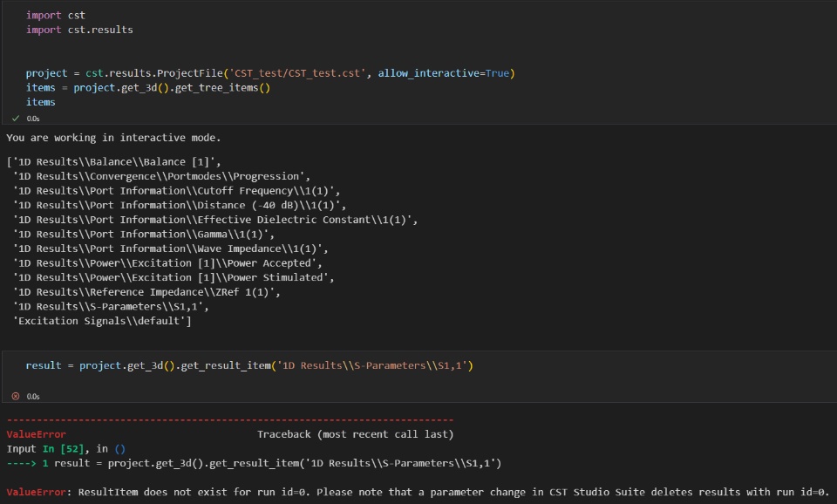Click the allow_interactive=True argument
The image size is (837, 504).
tap(444, 73)
